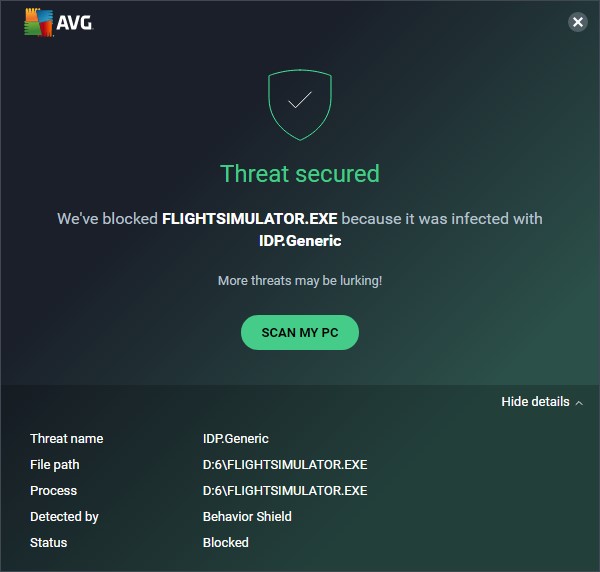The height and width of the screenshot is (572, 600).
Task: Click bold IDP.Generic in the message
Action: tap(300, 240)
